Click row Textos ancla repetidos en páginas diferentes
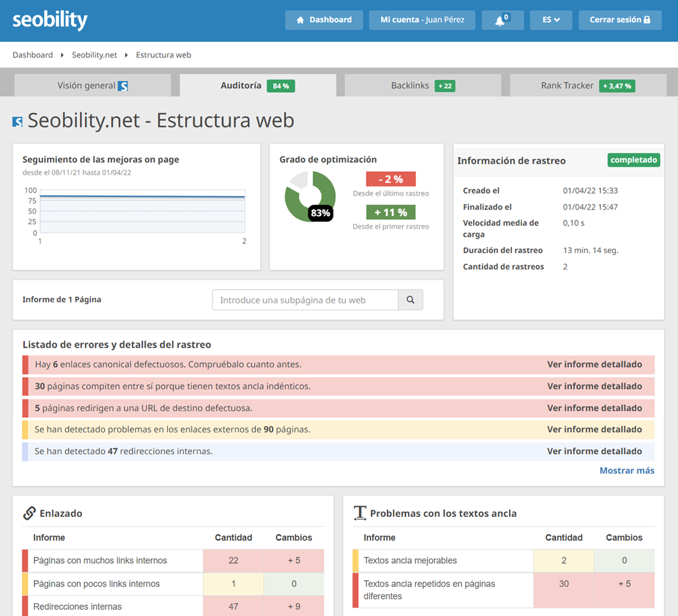The image size is (678, 616). click(504, 590)
